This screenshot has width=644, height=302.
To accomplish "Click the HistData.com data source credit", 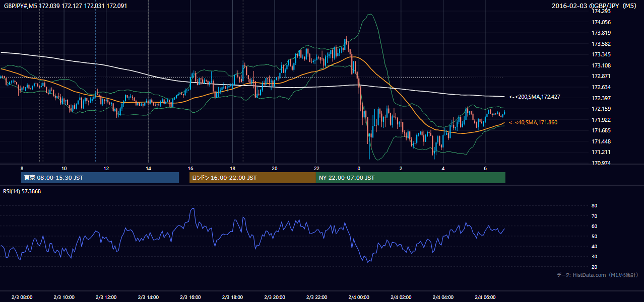I will pyautogui.click(x=598, y=275).
